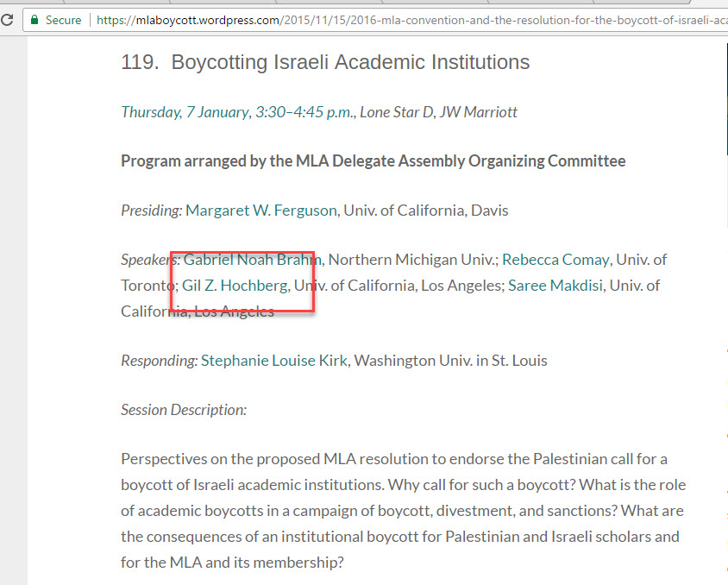Open the Margaret W. Ferguson link
This screenshot has width=728, height=585.
(x=263, y=211)
